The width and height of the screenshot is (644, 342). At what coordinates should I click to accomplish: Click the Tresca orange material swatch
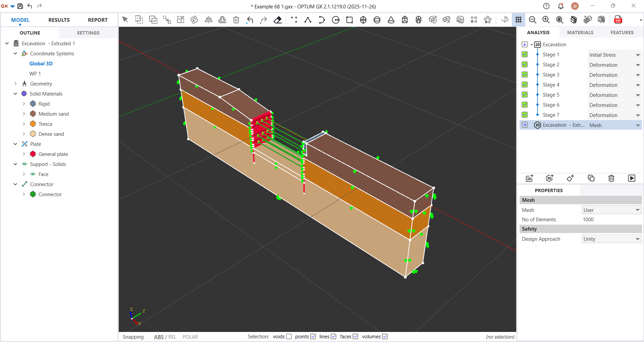pos(33,124)
